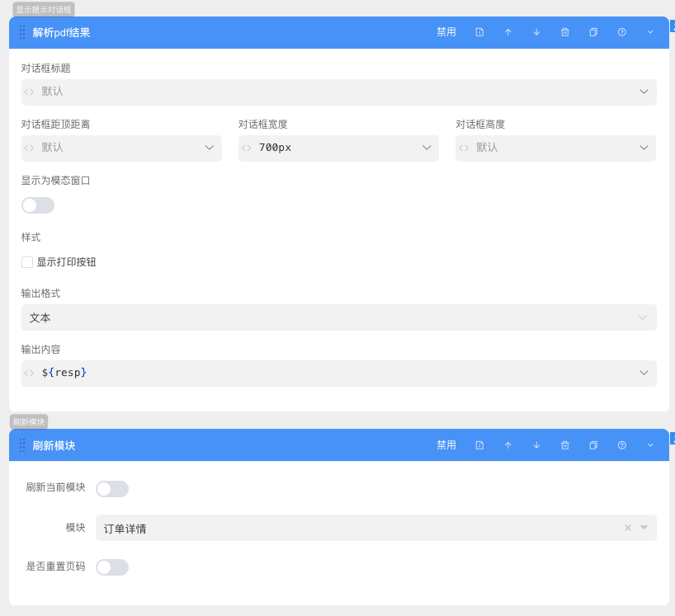This screenshot has width=675, height=616.
Task: Click 禁用 in the 刷新模块 header
Action: tap(446, 444)
